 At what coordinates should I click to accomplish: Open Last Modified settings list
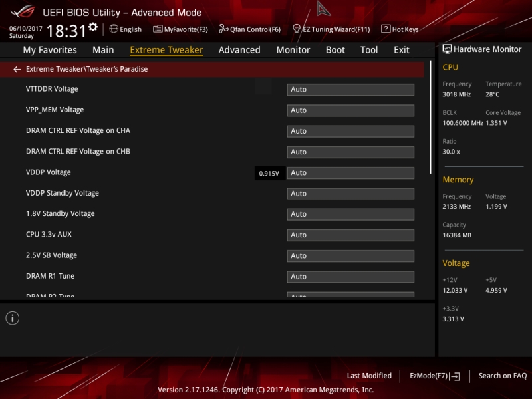point(369,376)
